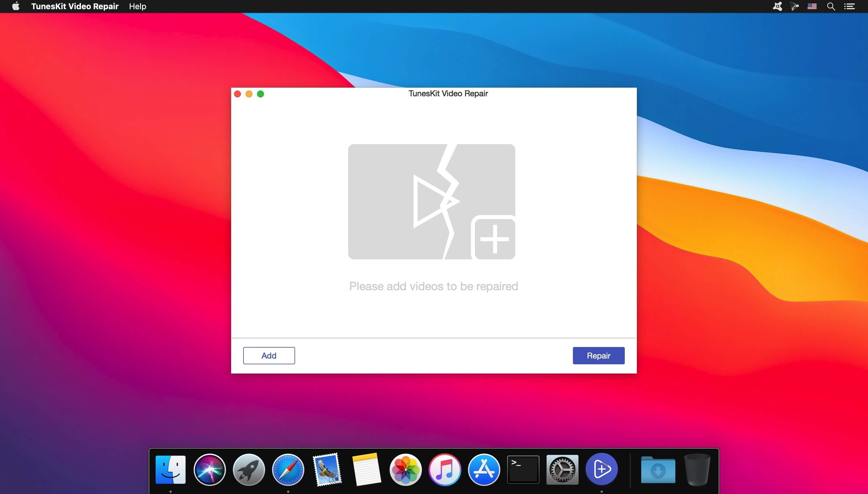Open Safari from the dock
Screen dimensions: 868x494
point(288,469)
